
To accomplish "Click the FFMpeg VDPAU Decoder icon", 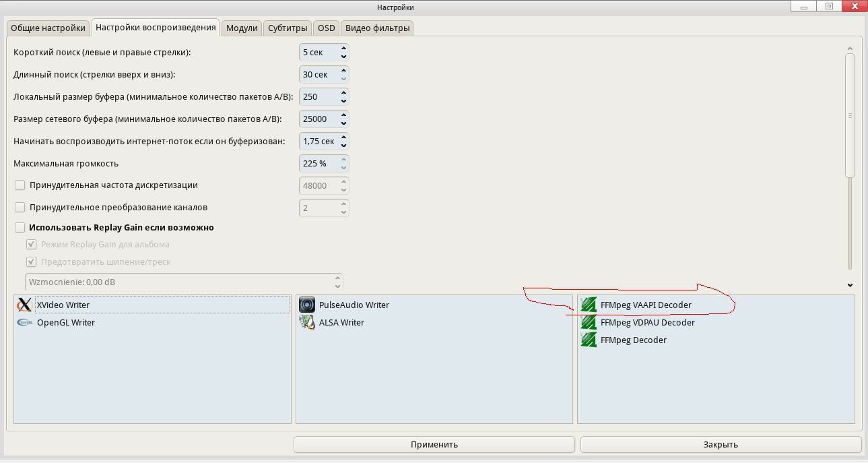I will 589,322.
